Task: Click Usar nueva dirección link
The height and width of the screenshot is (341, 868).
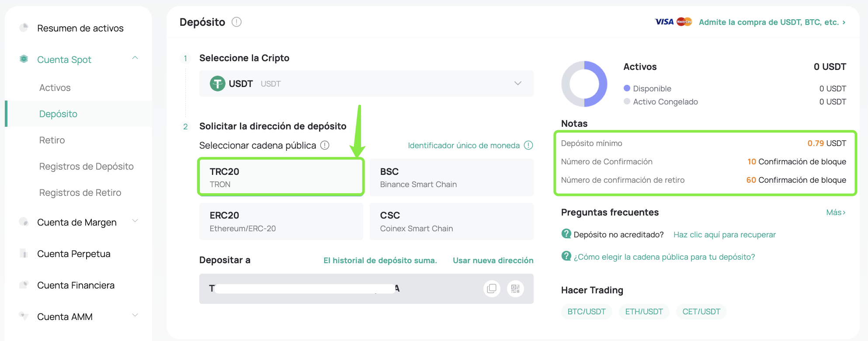Action: pyautogui.click(x=493, y=260)
